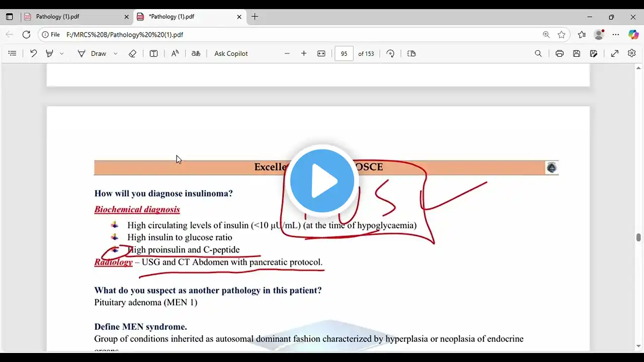Select the active *Pathology (1).pdf tab
The width and height of the screenshot is (644, 362).
[189, 17]
